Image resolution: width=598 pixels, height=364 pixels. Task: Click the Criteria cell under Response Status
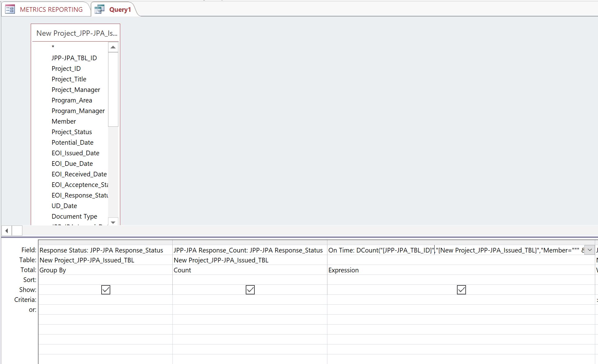[105, 300]
